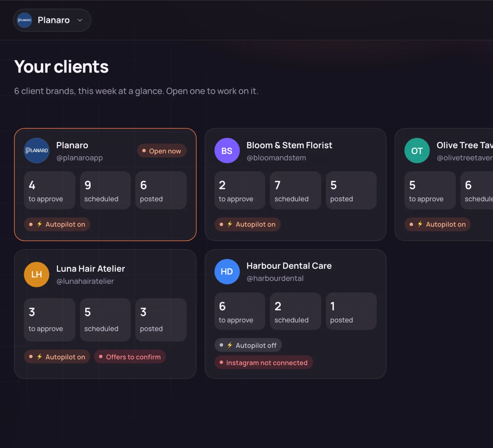
Task: Open Bloom & Stem's 5 posted tile
Action: (x=351, y=190)
